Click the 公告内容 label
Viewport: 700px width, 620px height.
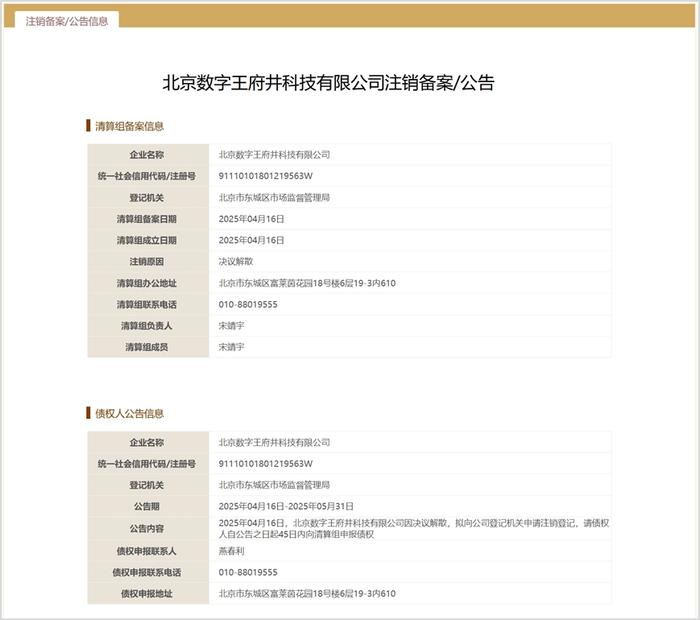(147, 528)
